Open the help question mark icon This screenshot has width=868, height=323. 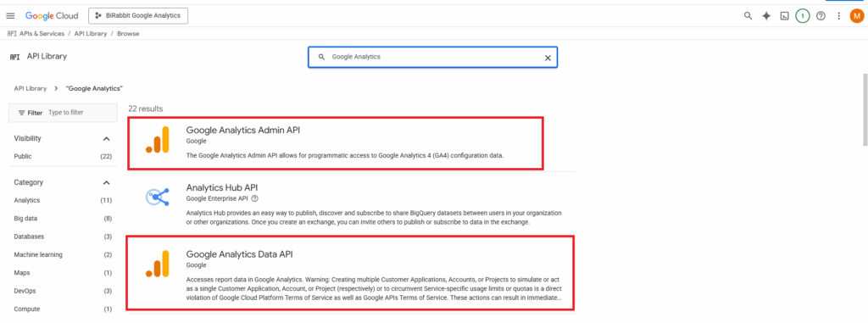tap(821, 15)
